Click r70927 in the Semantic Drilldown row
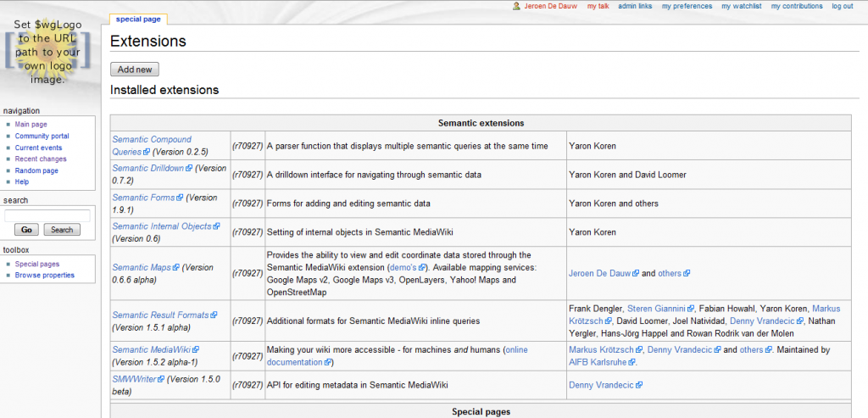This screenshot has height=418, width=868. click(x=248, y=175)
